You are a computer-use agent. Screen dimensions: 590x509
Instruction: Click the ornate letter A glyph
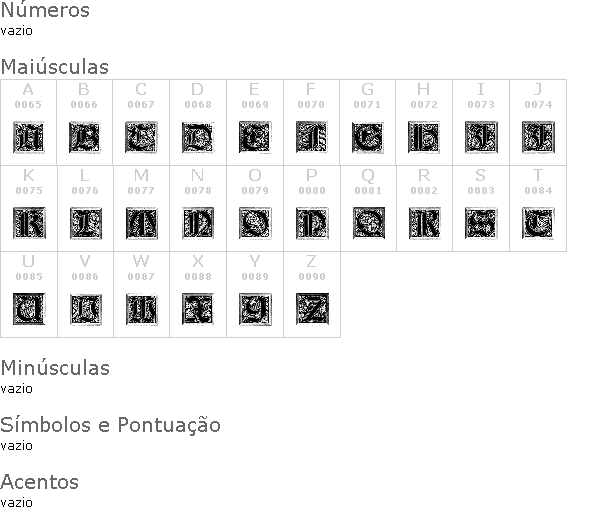29,137
